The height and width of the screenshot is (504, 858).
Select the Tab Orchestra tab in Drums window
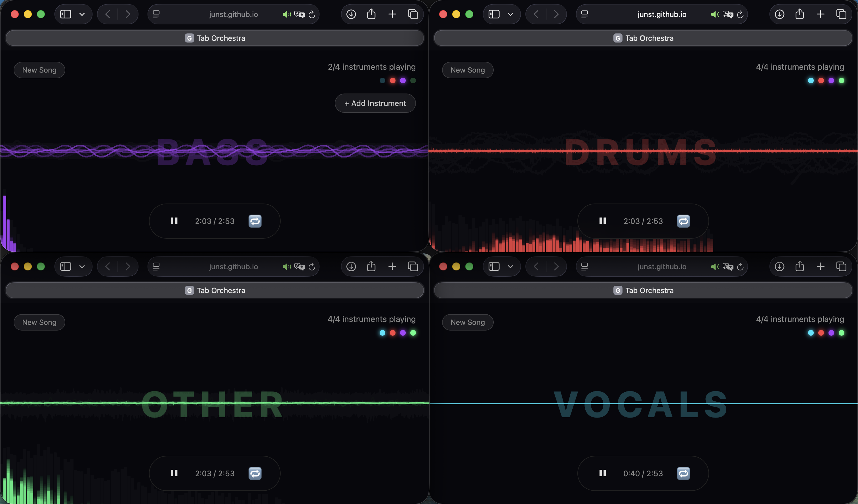[643, 38]
